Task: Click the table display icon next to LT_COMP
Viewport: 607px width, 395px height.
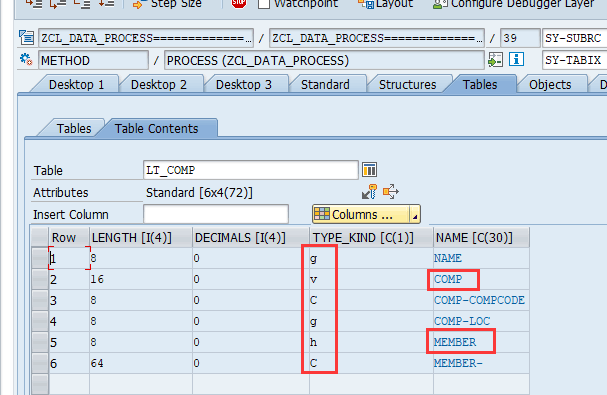Action: click(x=369, y=170)
